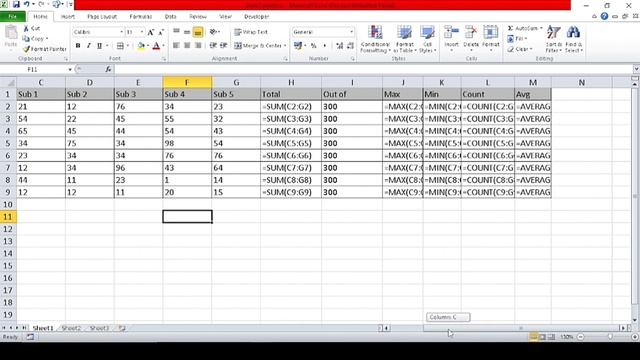Image resolution: width=640 pixels, height=360 pixels.
Task: Open the General number format dropdown
Action: coord(351,32)
